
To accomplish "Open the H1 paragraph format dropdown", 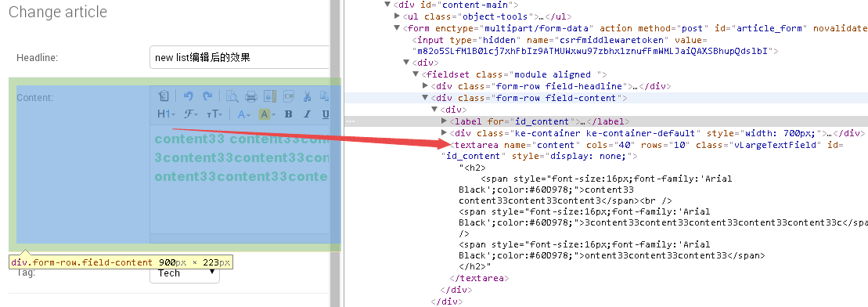I will pos(167,114).
